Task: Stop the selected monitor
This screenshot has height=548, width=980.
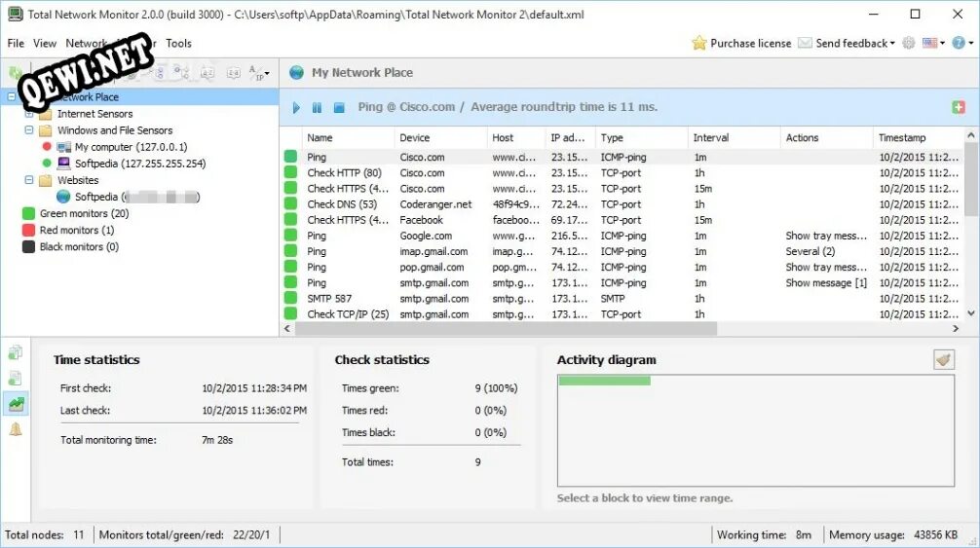Action: [x=339, y=107]
